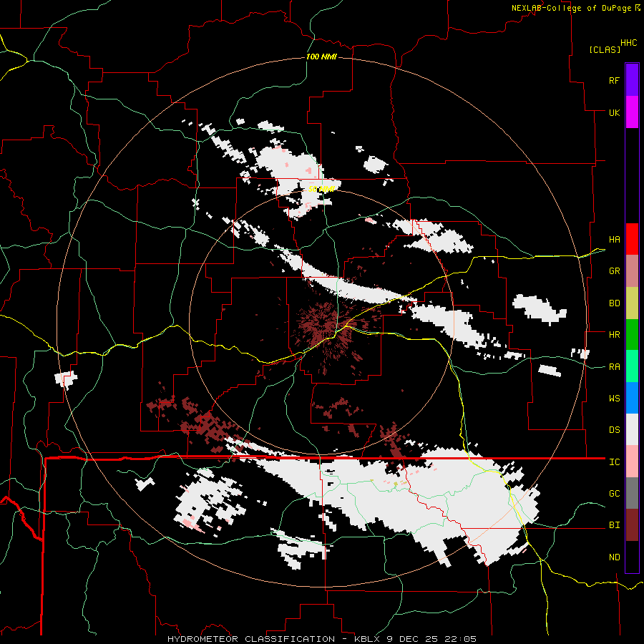Click the HR legend label

coord(614,335)
